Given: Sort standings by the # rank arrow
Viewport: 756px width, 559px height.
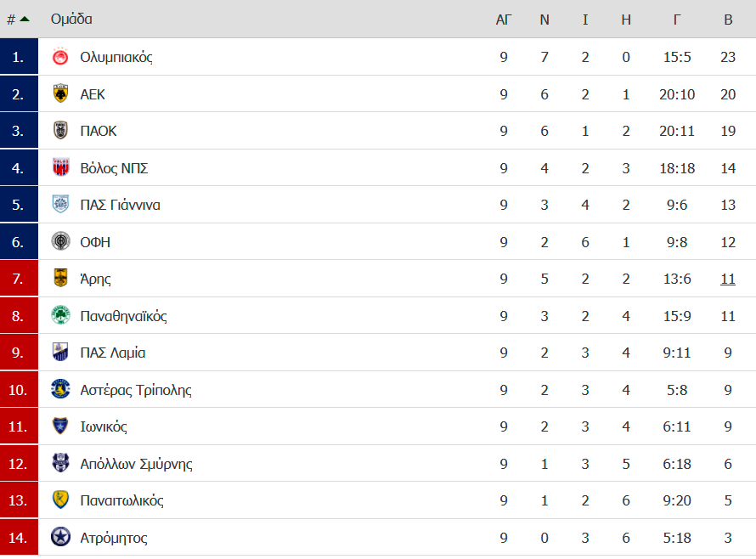Looking at the screenshot, I should point(19,20).
